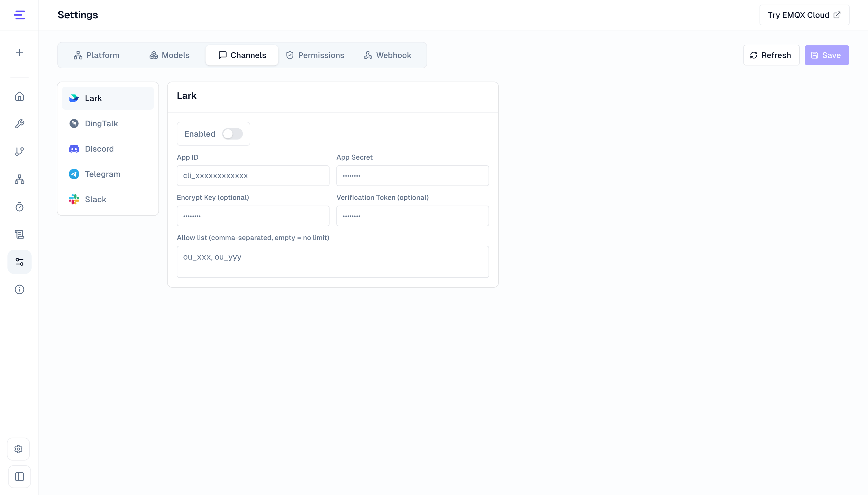868x495 pixels.
Task: Click the Refresh button
Action: 771,55
